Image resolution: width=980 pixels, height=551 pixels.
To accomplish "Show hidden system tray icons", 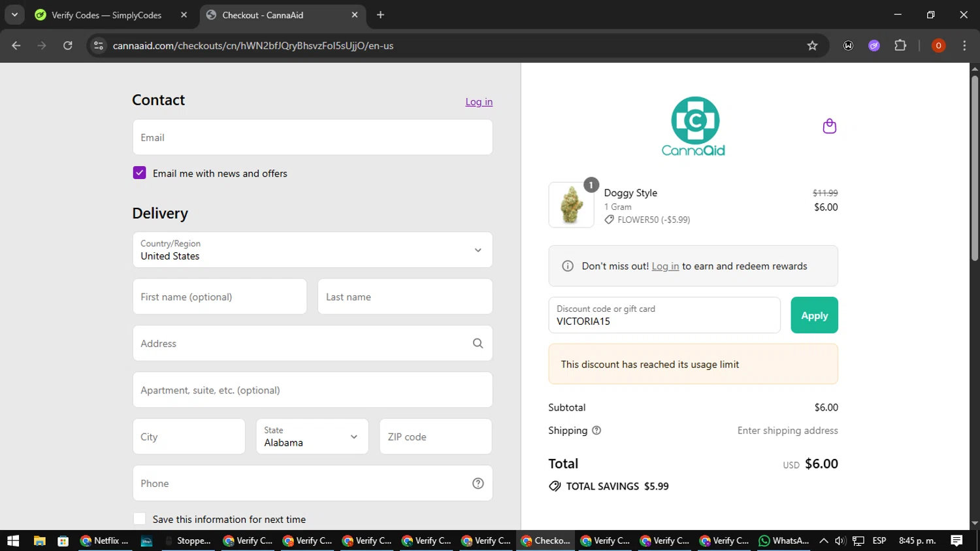I will pyautogui.click(x=823, y=541).
